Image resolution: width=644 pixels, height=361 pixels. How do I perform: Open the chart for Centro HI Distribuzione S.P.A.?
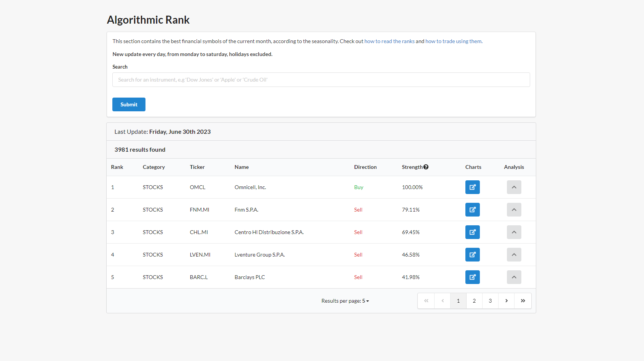point(472,232)
